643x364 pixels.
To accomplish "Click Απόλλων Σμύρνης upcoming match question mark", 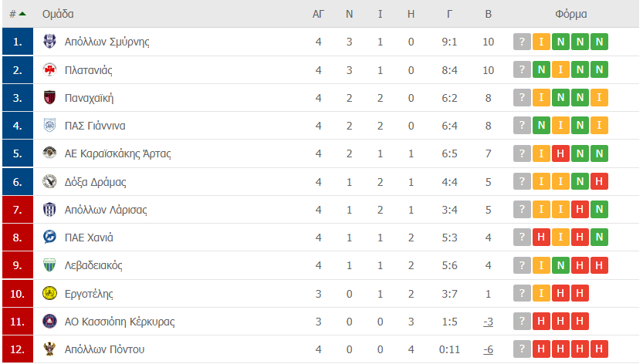I will tap(523, 42).
